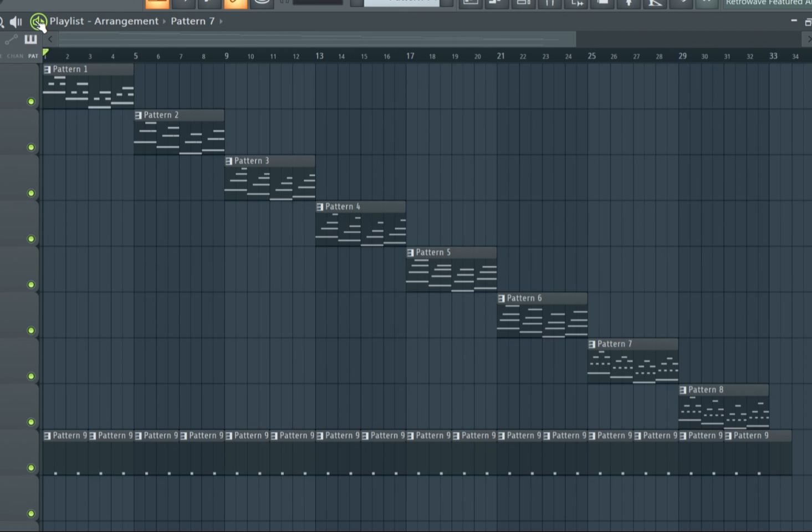Mute the track with Pattern 9 clips
The height and width of the screenshot is (532, 812).
(x=31, y=468)
